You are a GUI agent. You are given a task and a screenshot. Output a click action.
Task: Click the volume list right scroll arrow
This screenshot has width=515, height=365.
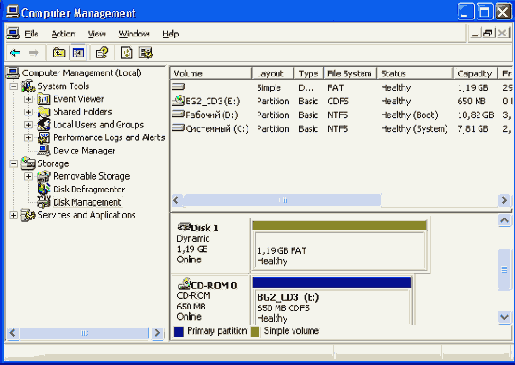tap(504, 200)
